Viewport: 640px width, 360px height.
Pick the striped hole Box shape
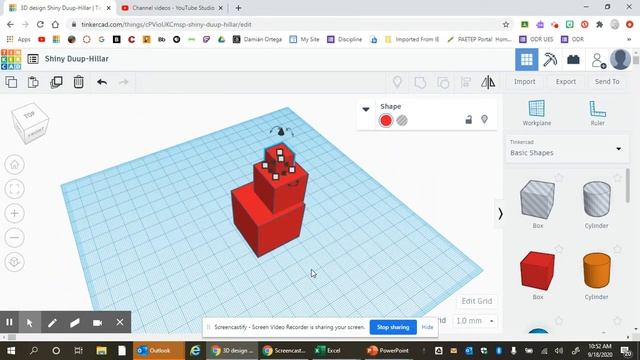point(538,200)
